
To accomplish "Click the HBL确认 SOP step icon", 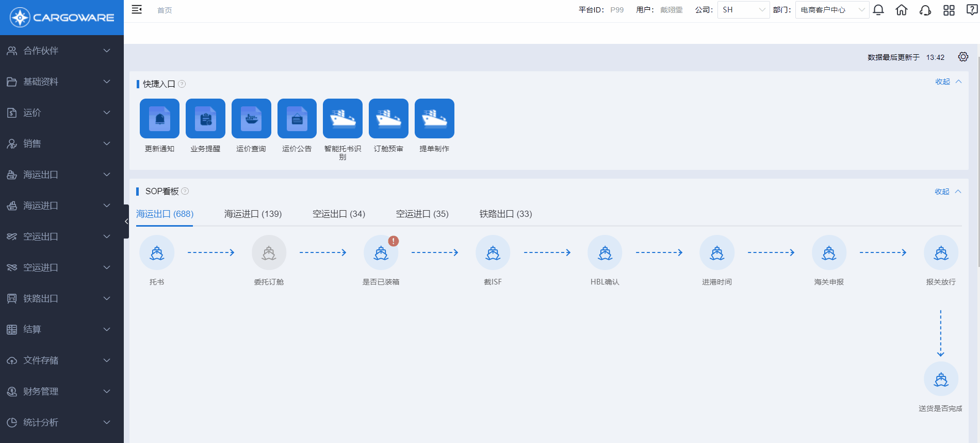I will (605, 252).
